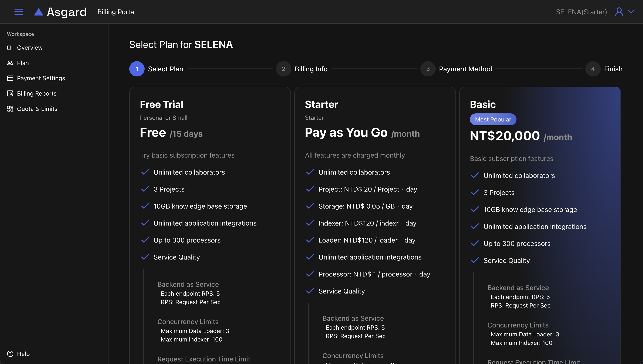Select the Starter plan card title
Viewport: 643px width, 364px height.
tap(322, 104)
